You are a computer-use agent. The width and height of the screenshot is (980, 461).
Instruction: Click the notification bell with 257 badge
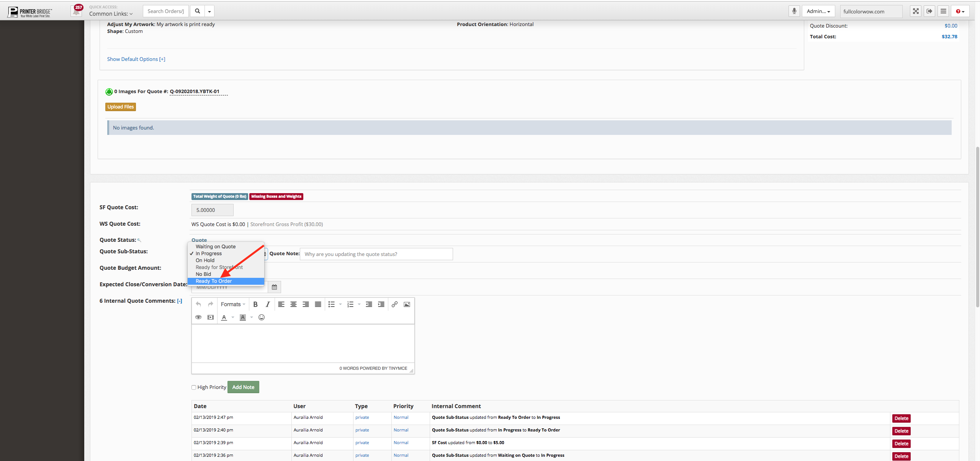pos(77,11)
